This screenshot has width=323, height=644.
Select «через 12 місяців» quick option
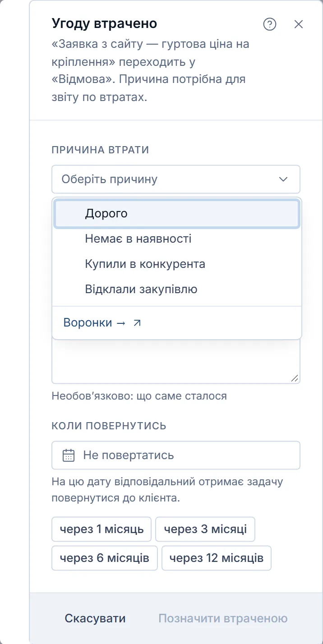(217, 558)
